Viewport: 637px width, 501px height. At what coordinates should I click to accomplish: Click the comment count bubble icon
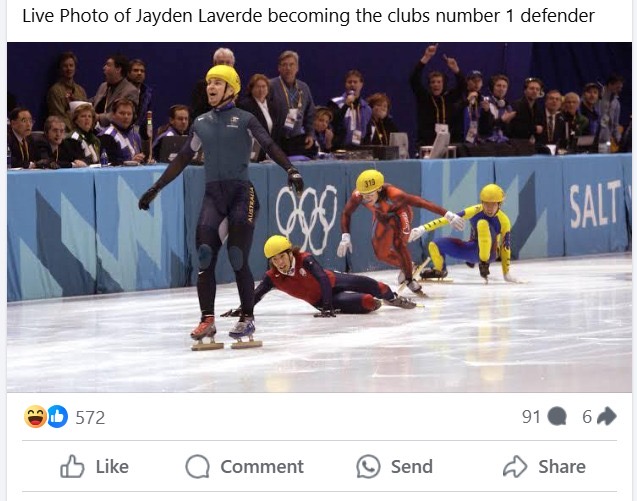click(x=557, y=417)
